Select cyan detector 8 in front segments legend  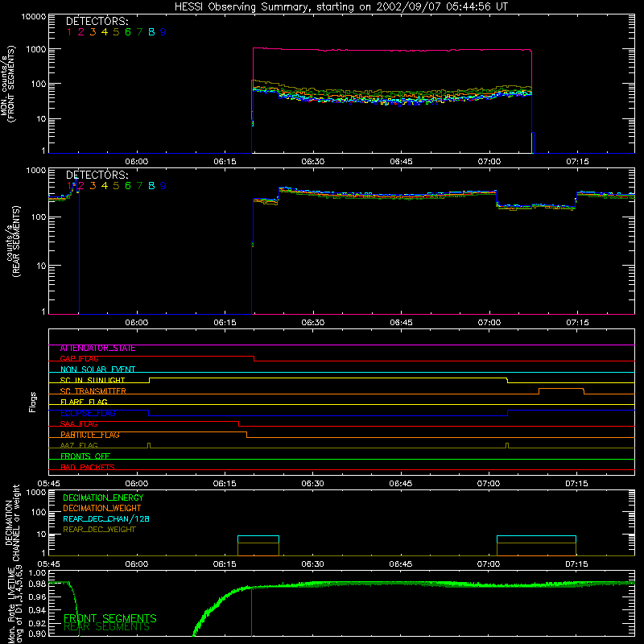151,32
